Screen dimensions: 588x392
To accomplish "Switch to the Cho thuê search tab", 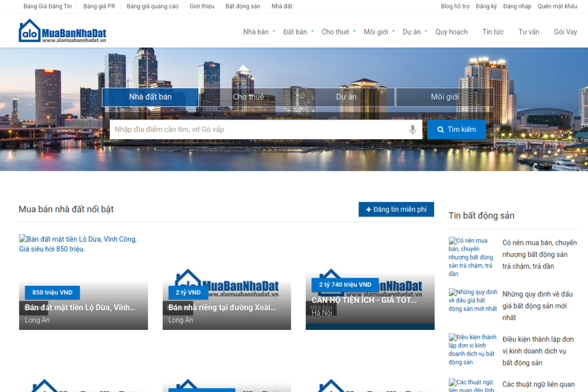I will click(248, 97).
